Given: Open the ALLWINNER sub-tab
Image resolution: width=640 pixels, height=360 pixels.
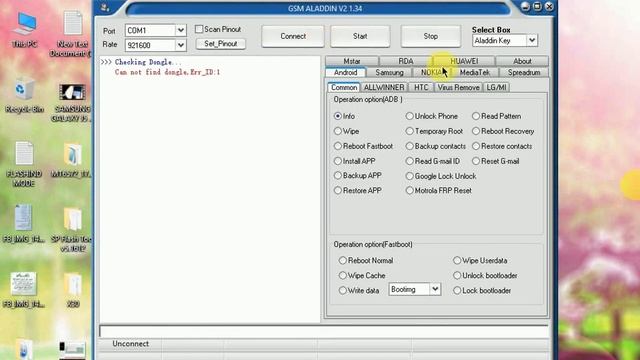Looking at the screenshot, I should 384,87.
